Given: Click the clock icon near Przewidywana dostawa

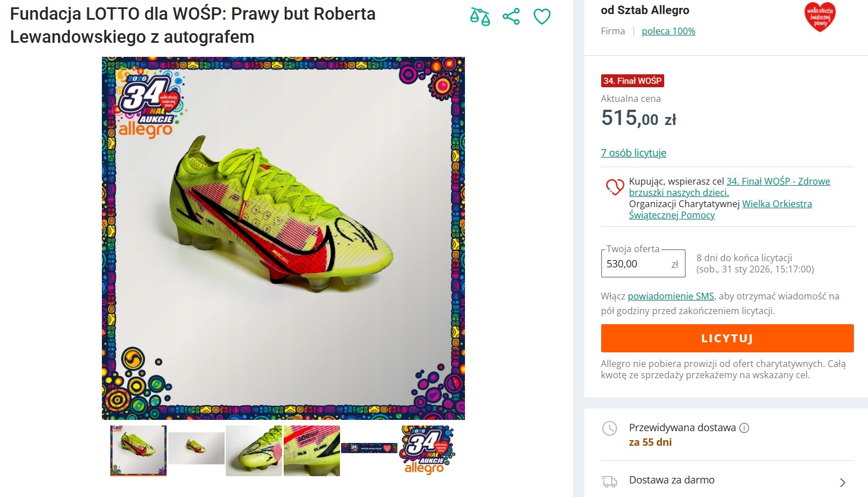Looking at the screenshot, I should (x=610, y=428).
